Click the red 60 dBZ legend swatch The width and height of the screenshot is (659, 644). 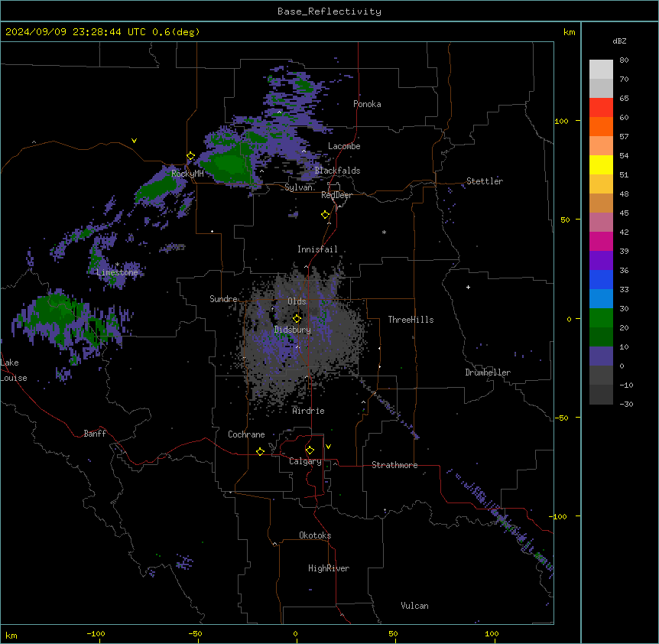coord(601,108)
